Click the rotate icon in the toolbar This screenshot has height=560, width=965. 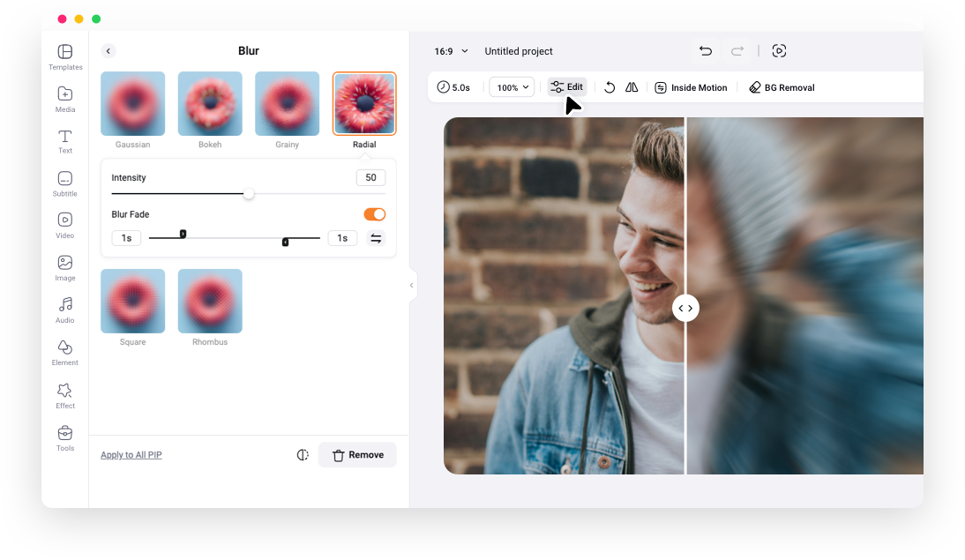tap(610, 87)
